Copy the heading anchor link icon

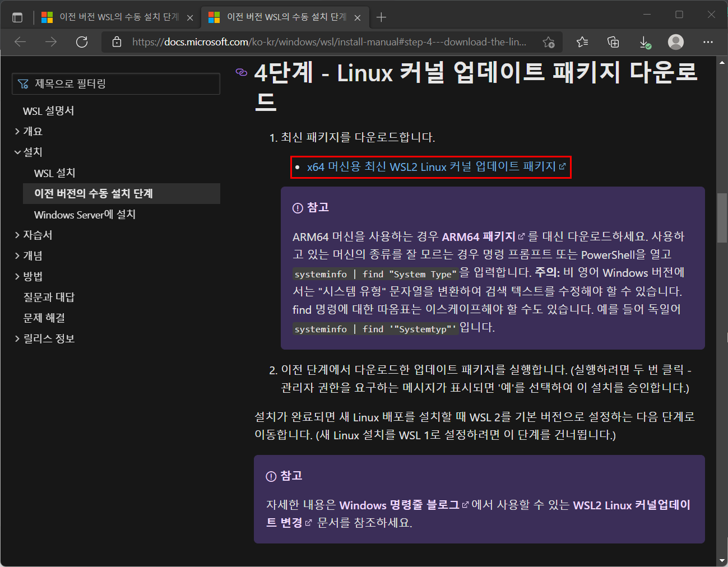(242, 72)
